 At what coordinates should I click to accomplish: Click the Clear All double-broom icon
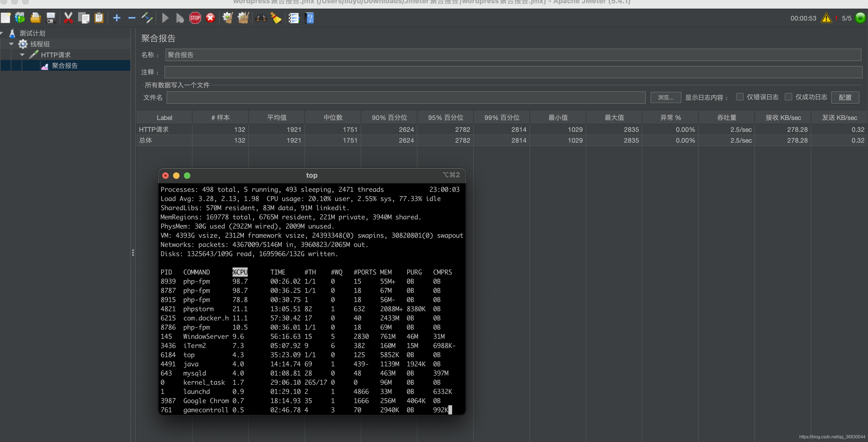point(243,18)
